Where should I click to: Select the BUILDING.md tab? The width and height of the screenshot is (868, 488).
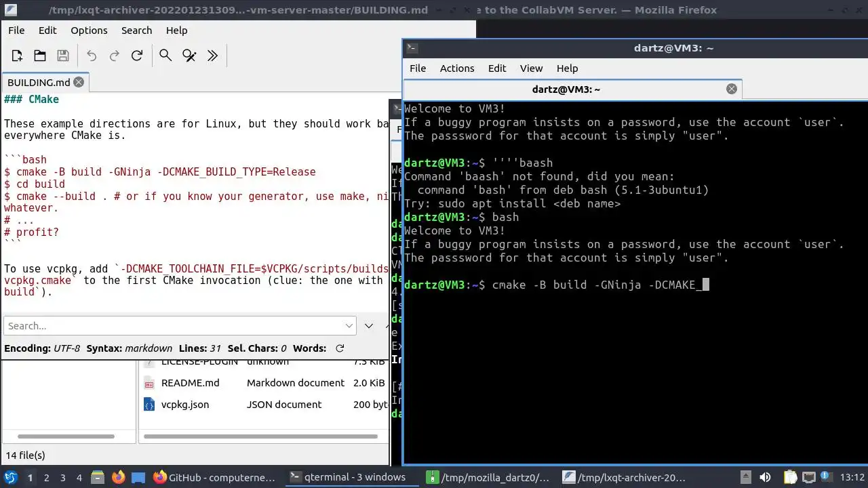point(45,82)
